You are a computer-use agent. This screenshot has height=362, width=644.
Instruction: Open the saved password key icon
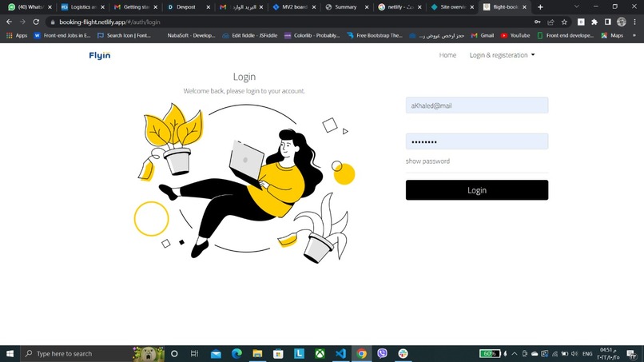click(x=537, y=22)
